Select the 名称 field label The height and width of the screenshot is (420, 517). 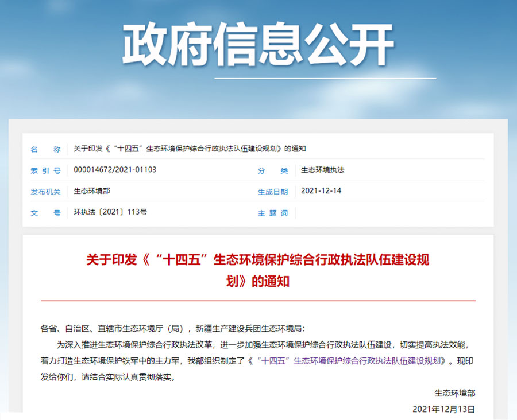45,149
